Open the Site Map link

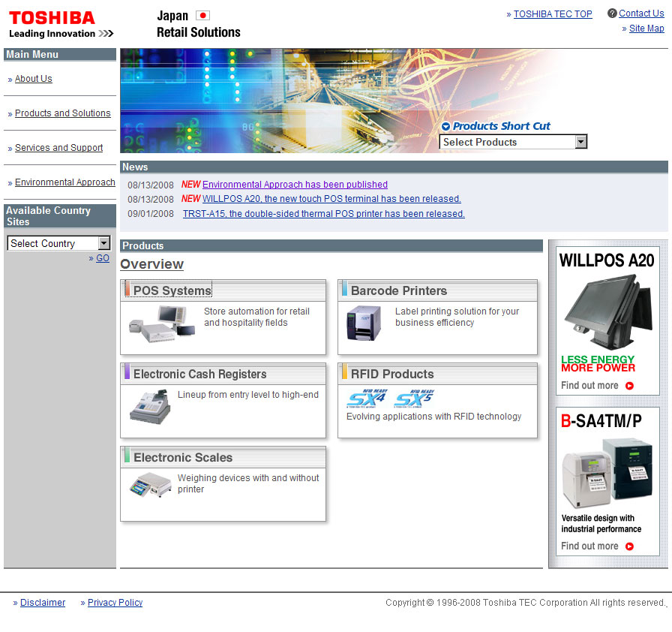click(646, 29)
